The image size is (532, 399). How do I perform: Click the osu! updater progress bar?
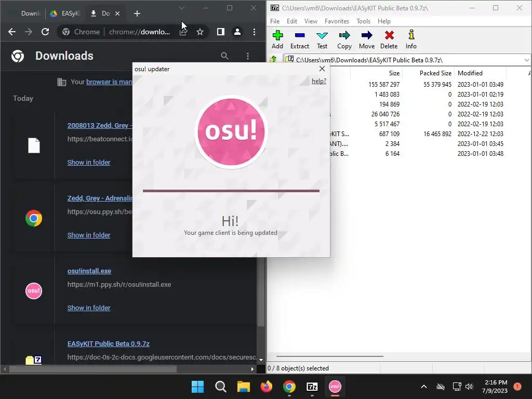pos(231,191)
